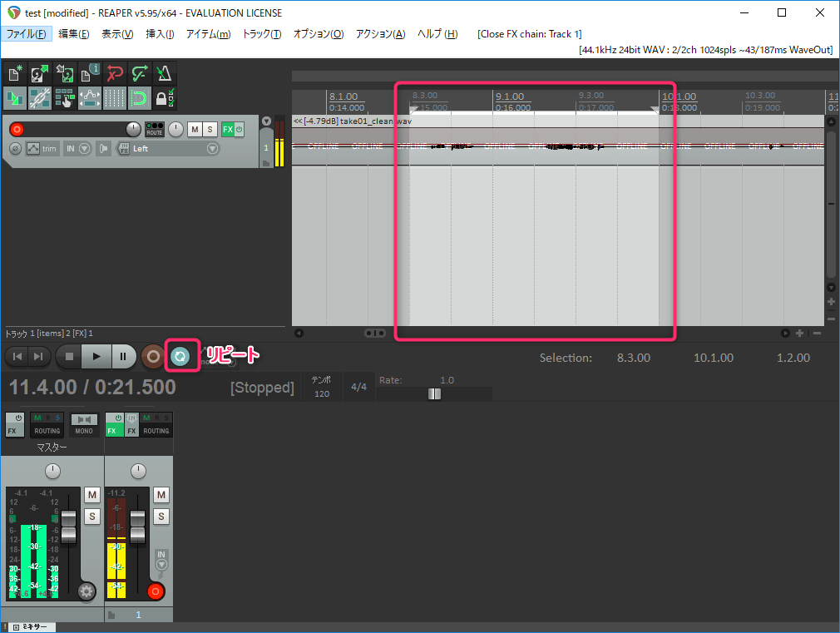This screenshot has width=840, height=633.
Task: Solo Track 1 in the track panel
Action: click(x=210, y=130)
